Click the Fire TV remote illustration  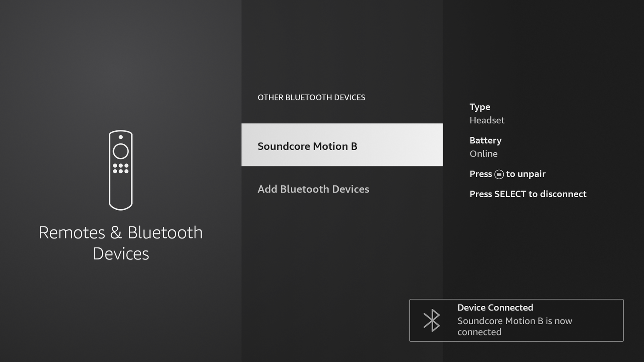pyautogui.click(x=121, y=170)
